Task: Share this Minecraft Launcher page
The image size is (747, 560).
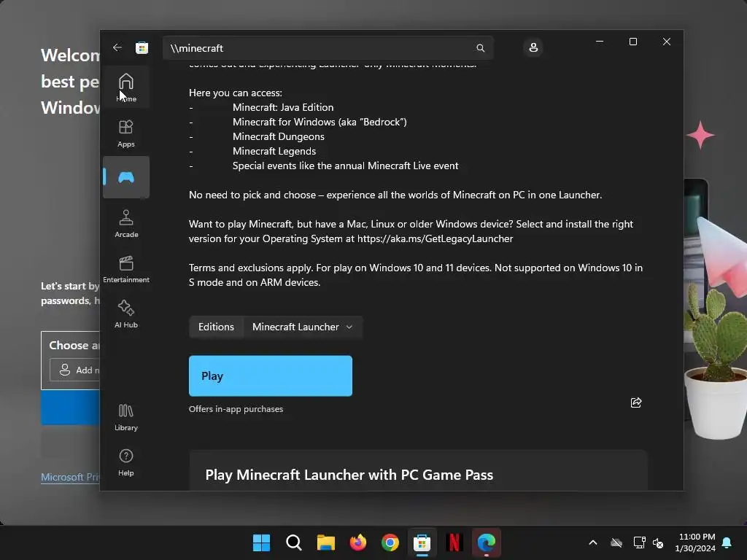Action: click(x=636, y=402)
